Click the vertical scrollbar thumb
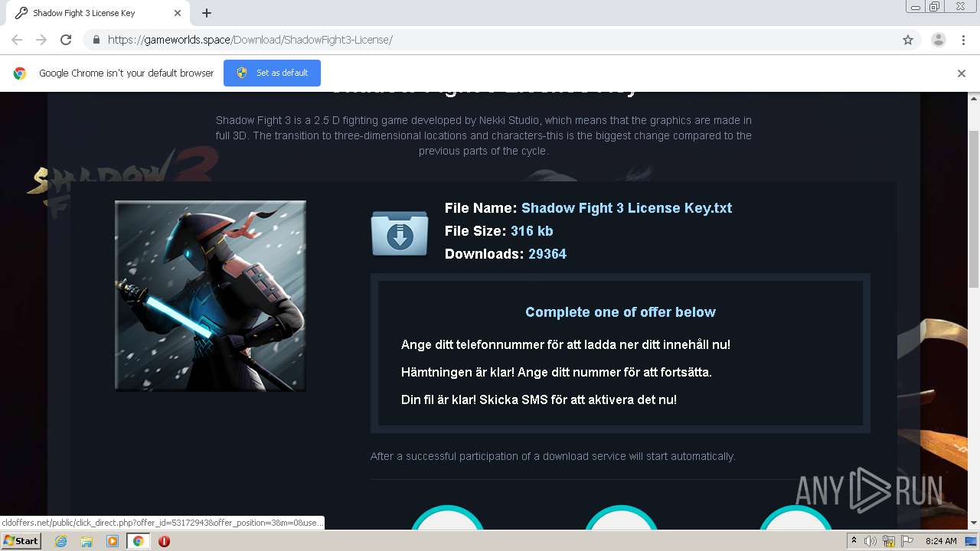 tap(974, 210)
